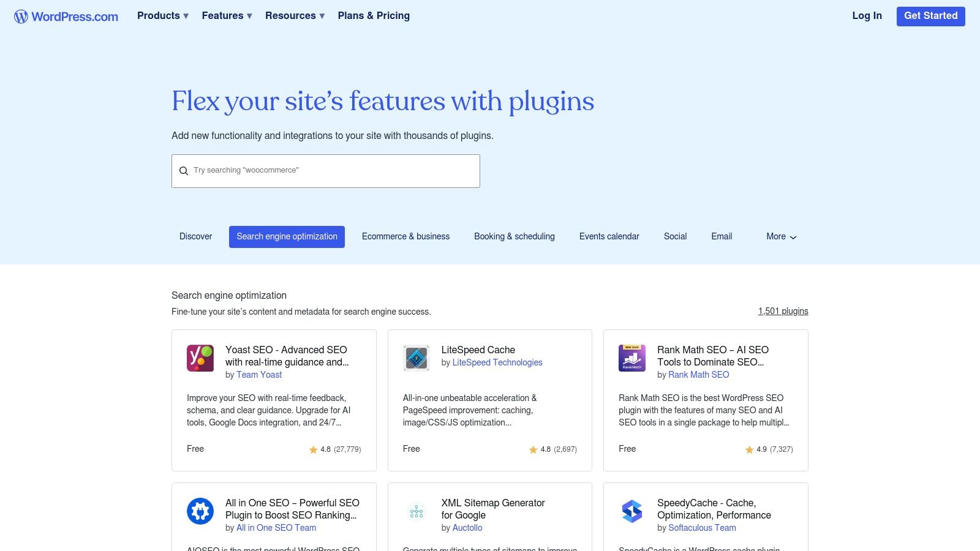Click the All in One SEO gear icon
980x551 pixels.
[x=200, y=511]
